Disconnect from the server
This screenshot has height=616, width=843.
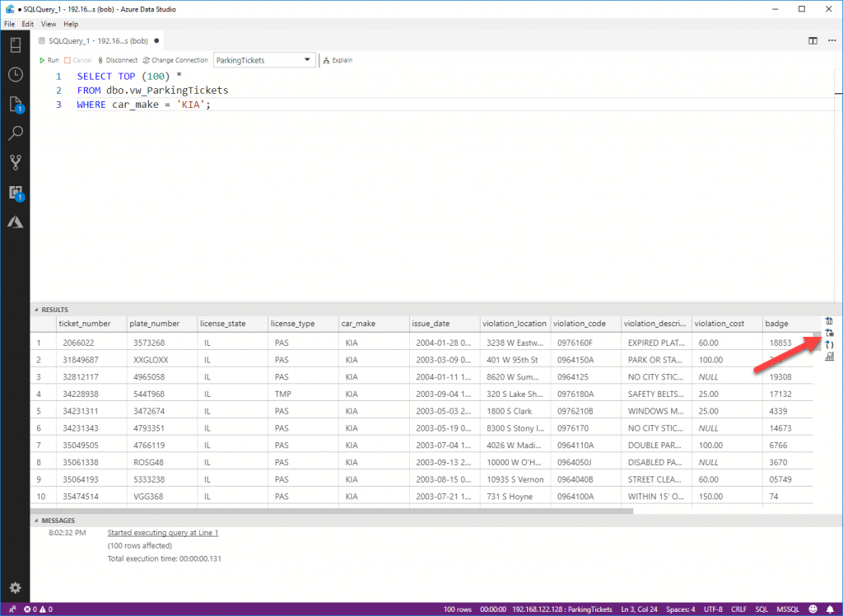pyautogui.click(x=118, y=60)
